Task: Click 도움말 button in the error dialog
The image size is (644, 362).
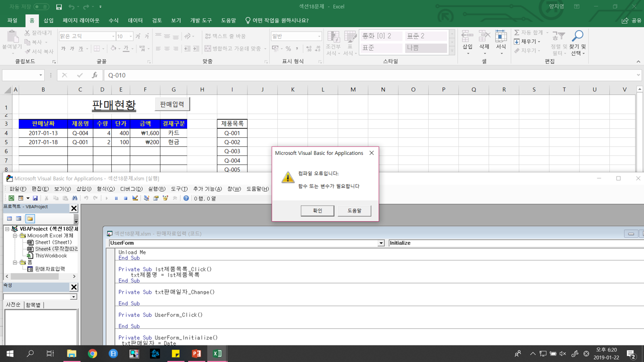Action: point(354,211)
